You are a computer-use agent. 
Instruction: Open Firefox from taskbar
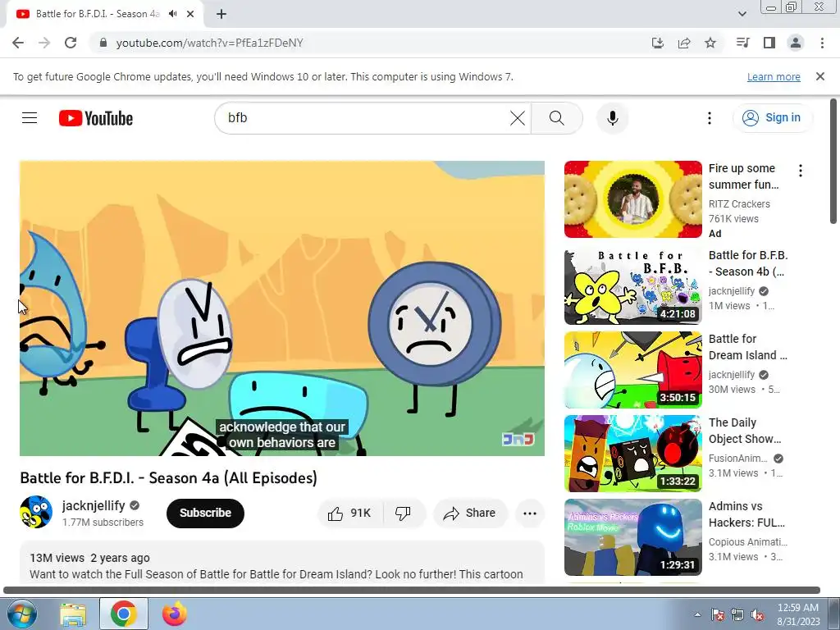pos(175,614)
